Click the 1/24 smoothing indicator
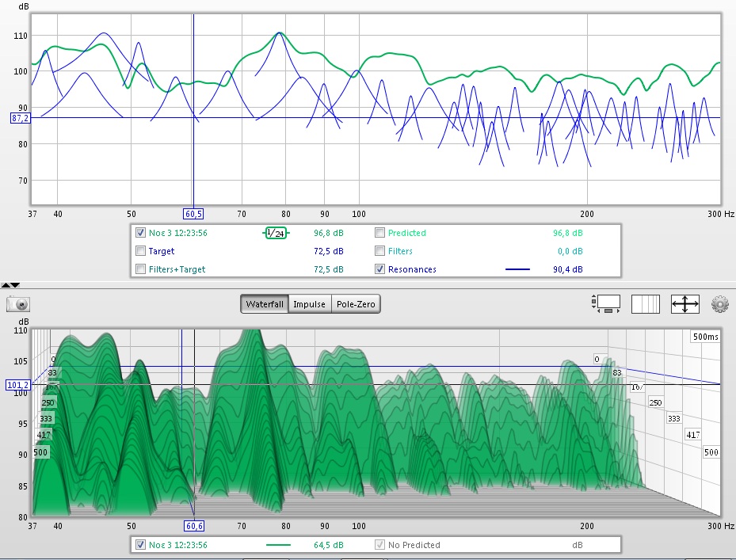Screen dimensions: 736x560 pyautogui.click(x=276, y=233)
